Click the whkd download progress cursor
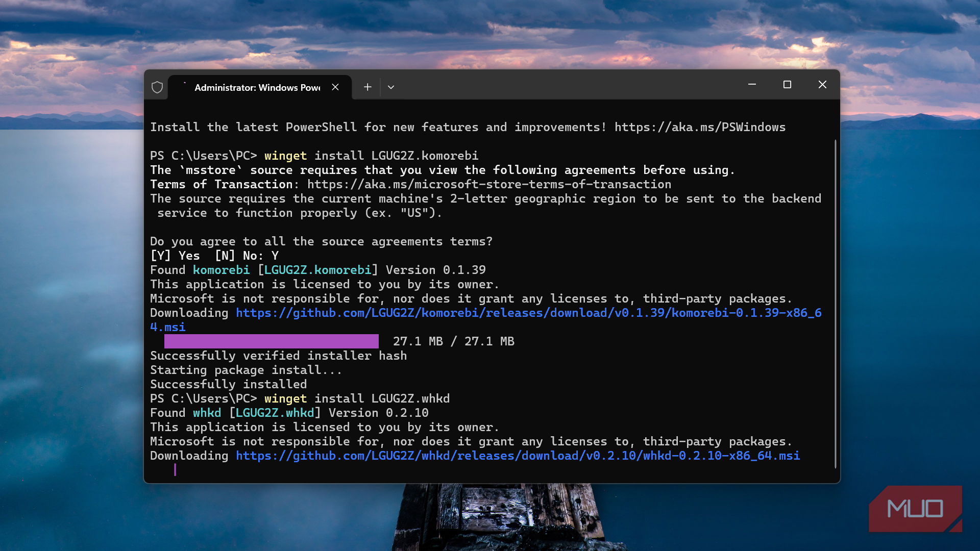Screen dimensions: 980x551 pos(175,470)
